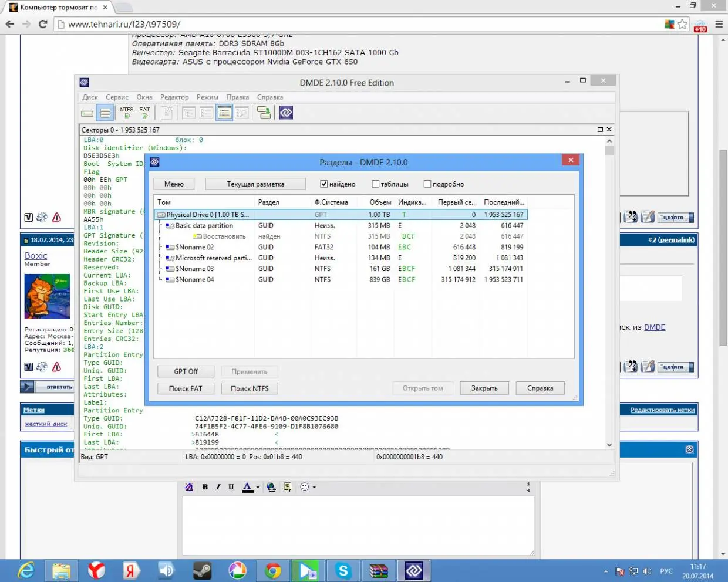Click the copy sectors toolbar icon

point(264,113)
